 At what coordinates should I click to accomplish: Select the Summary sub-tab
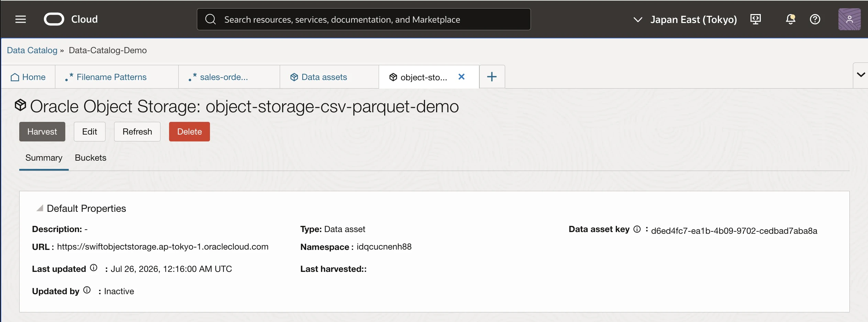click(x=44, y=158)
